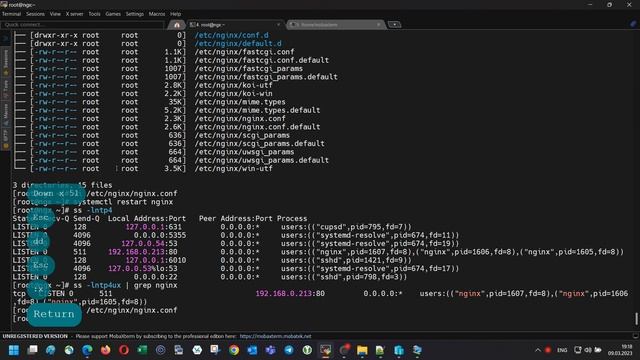
Task: Open the Sessions menu
Action: tap(36, 14)
